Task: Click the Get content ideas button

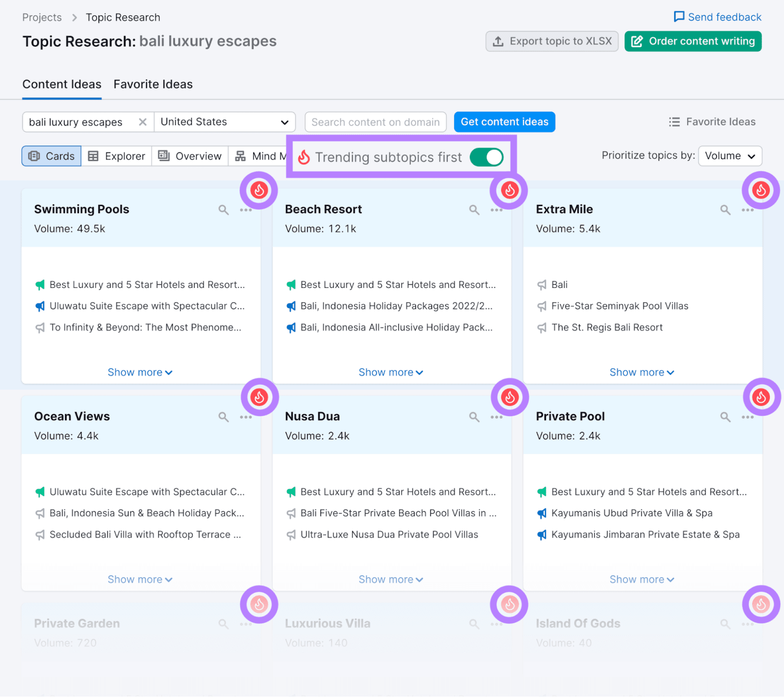Action: coord(504,122)
